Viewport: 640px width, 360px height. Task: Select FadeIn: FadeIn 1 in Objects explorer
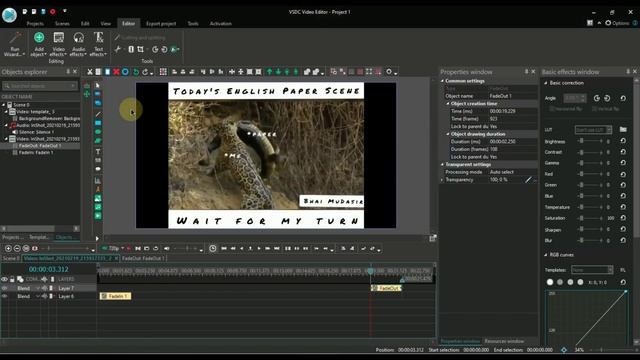[36, 153]
